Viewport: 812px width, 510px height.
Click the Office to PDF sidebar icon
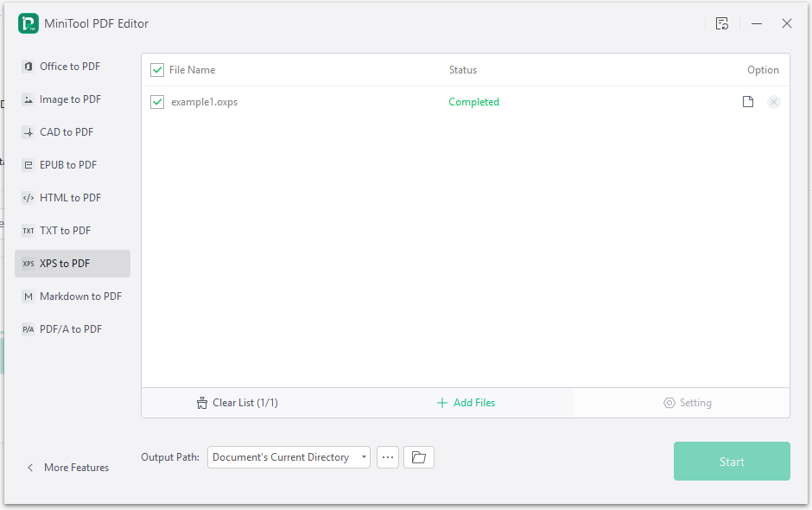point(29,67)
